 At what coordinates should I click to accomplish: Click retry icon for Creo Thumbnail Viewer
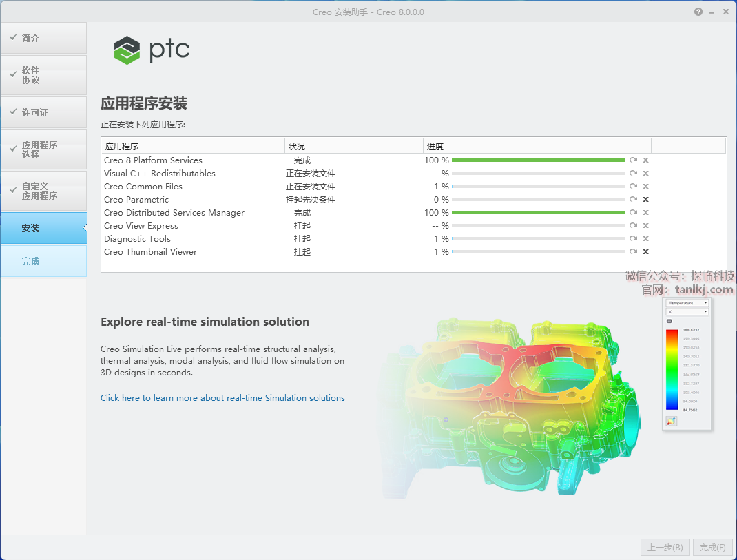click(x=633, y=251)
